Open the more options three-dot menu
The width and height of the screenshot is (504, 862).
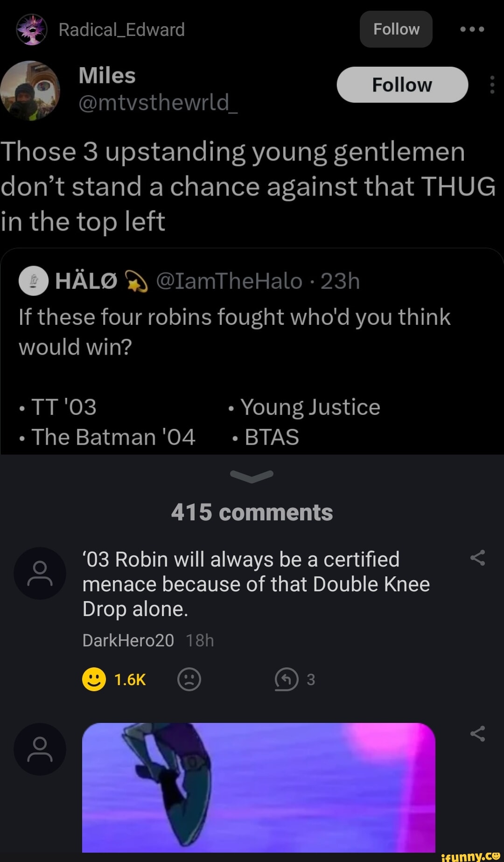tap(473, 29)
